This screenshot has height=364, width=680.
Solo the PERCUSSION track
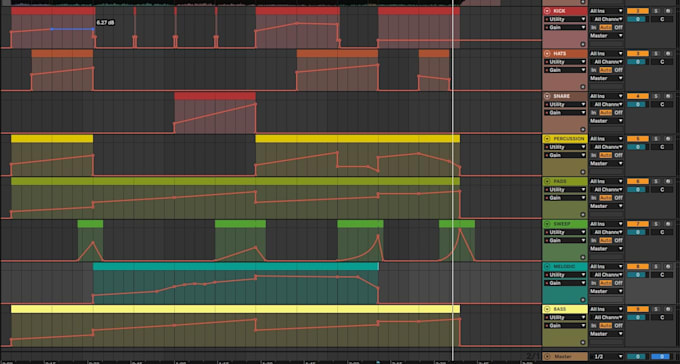pos(656,139)
